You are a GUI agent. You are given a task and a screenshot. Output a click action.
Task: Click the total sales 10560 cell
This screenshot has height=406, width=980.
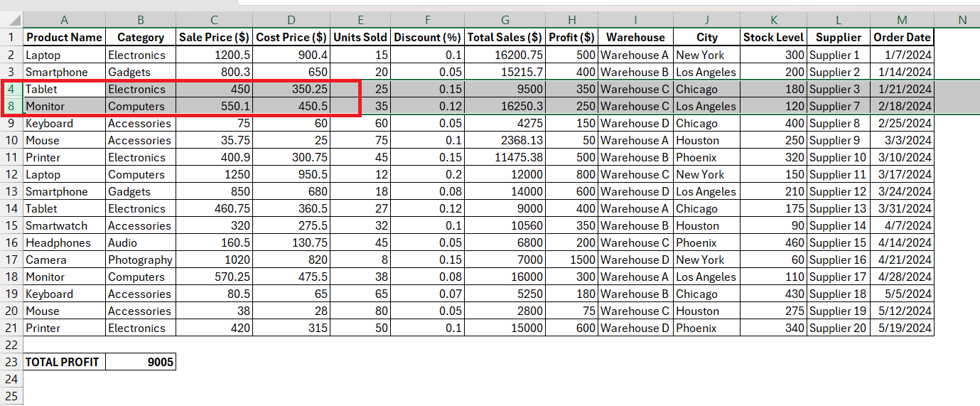pyautogui.click(x=505, y=225)
